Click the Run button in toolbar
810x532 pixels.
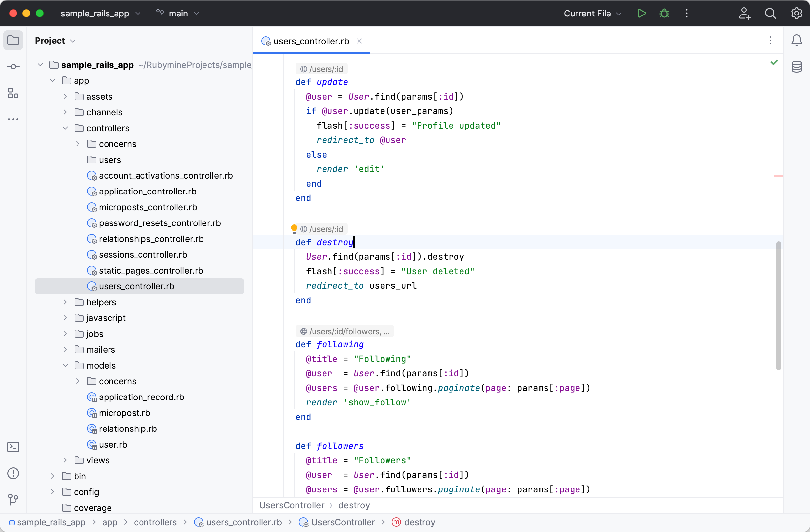(641, 13)
